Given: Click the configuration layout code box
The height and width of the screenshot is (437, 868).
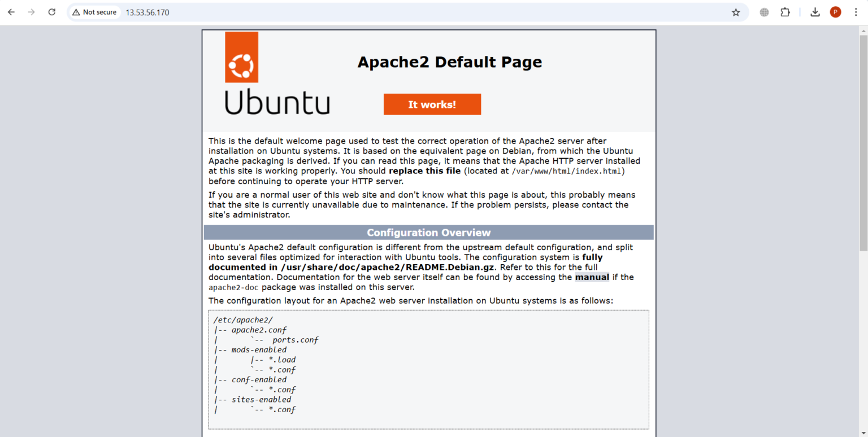Looking at the screenshot, I should [x=428, y=367].
